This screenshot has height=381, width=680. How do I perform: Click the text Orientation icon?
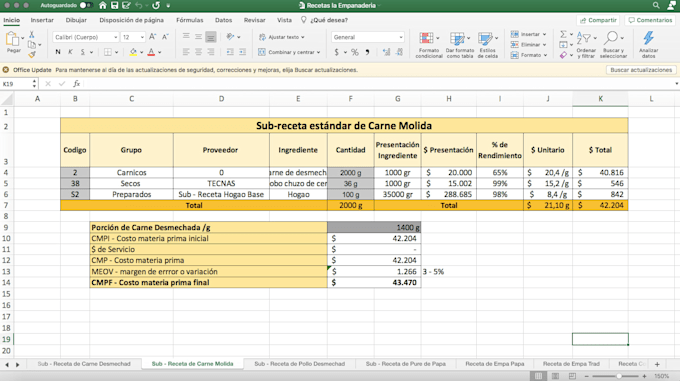point(230,37)
